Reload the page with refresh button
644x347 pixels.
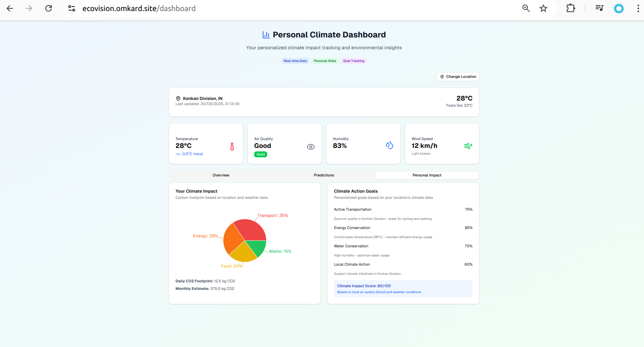point(49,9)
